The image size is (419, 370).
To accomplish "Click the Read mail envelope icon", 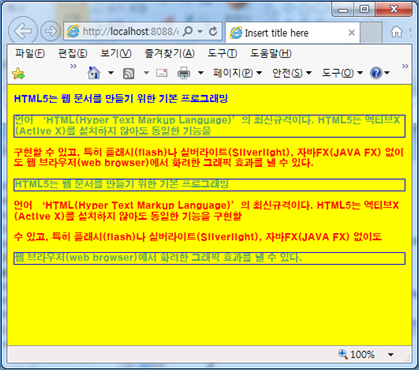I will (162, 73).
